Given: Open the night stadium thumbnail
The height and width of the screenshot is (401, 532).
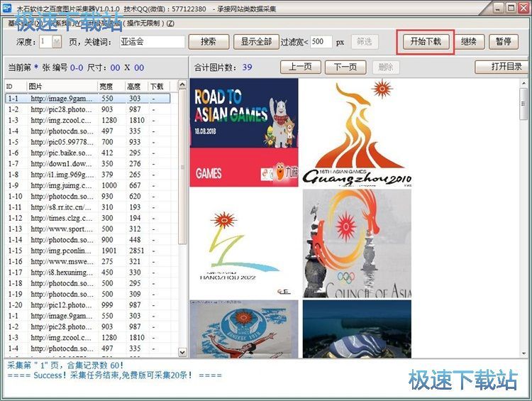Looking at the screenshot, I should (x=357, y=329).
